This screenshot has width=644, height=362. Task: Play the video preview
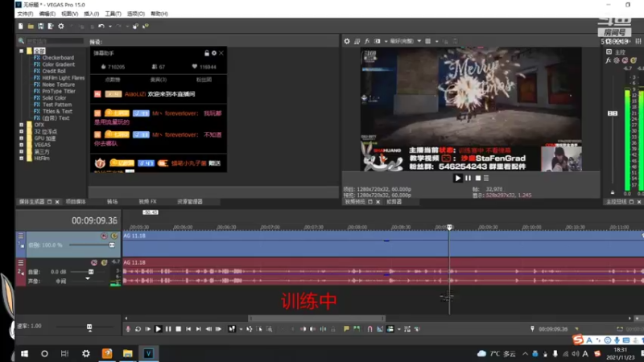coord(457,178)
